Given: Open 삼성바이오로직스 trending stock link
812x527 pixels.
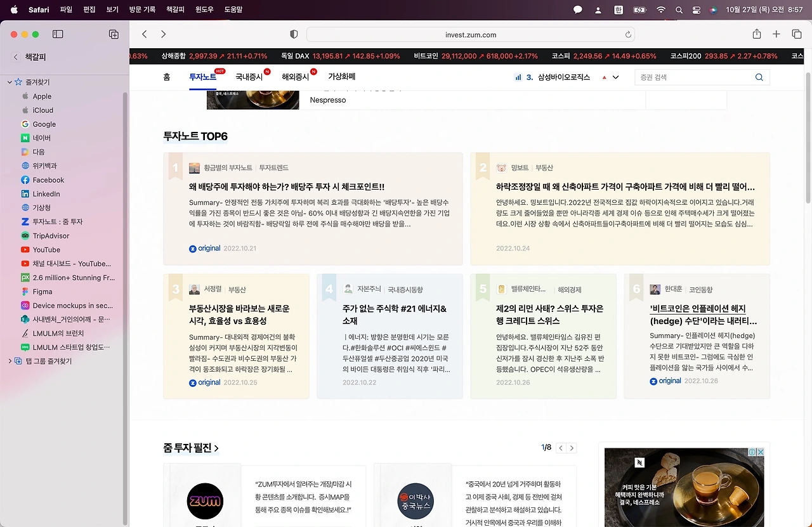Looking at the screenshot, I should pos(563,77).
